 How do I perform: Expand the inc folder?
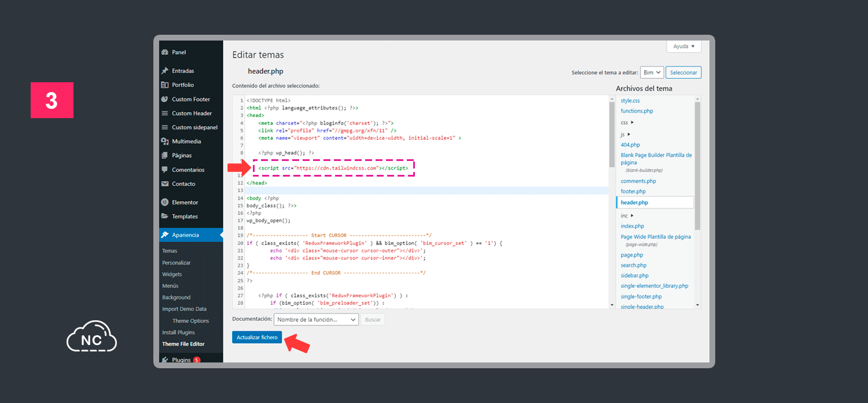click(x=627, y=215)
